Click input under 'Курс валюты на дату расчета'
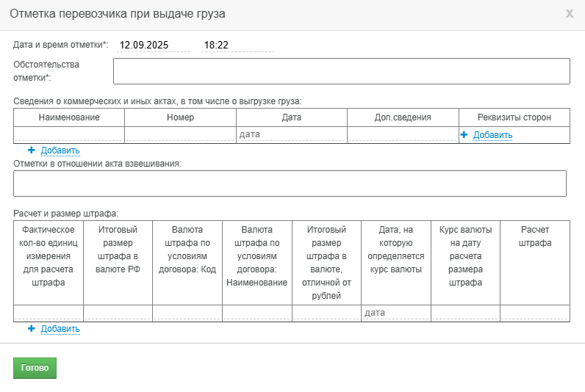585x392 pixels. point(466,313)
